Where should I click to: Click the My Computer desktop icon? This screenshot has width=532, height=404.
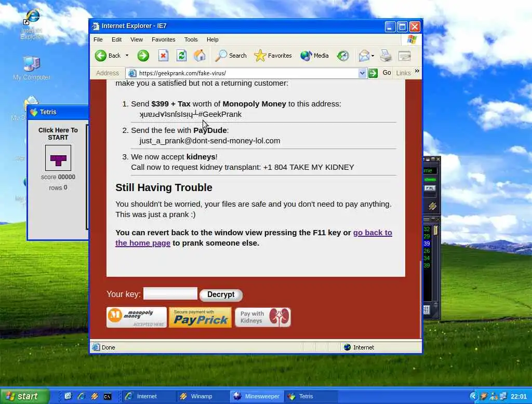pos(32,68)
